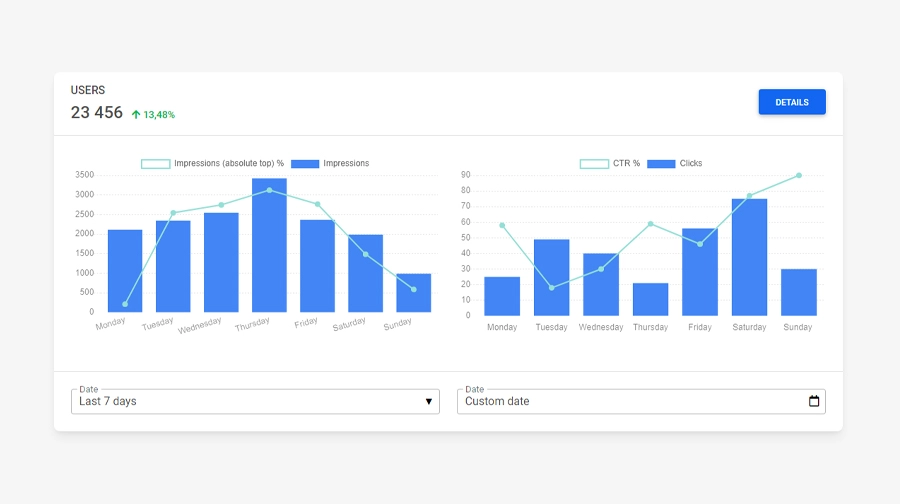Click the Sunday CTR line data point
Viewport: 900px width, 504px height.
pyautogui.click(x=798, y=175)
